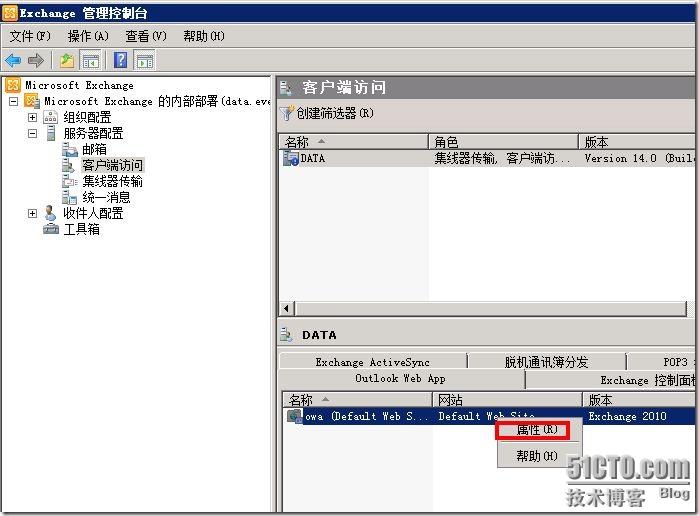Open the 工具箱 (Toolbox) node
699x516 pixels.
point(81,229)
